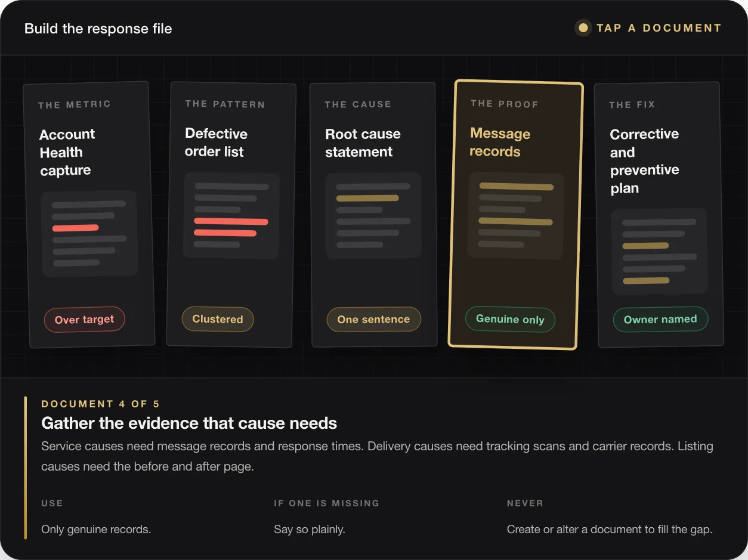Click the document preview in Account Health capture
This screenshot has width=748, height=560.
(x=89, y=234)
